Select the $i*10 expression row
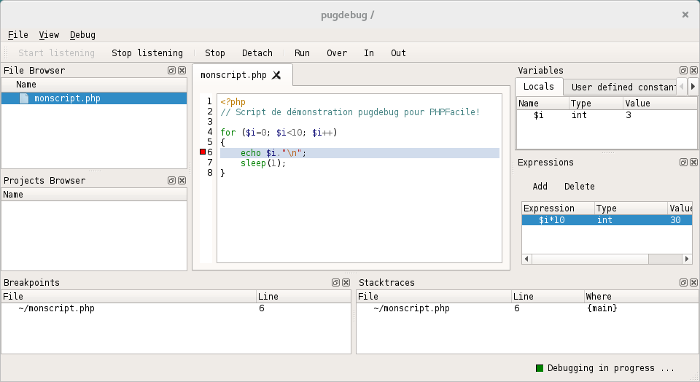 click(x=607, y=220)
